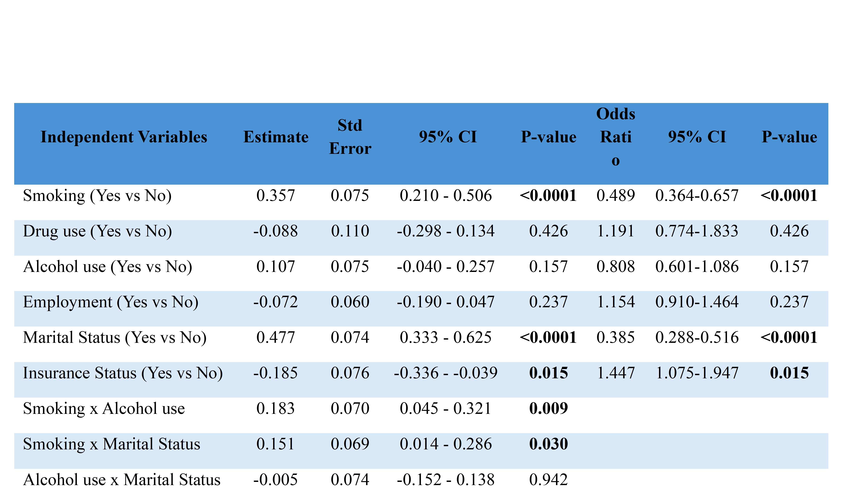Click the Smoking x Marital Status label
Viewport: 845px width, 504px height.
111,444
